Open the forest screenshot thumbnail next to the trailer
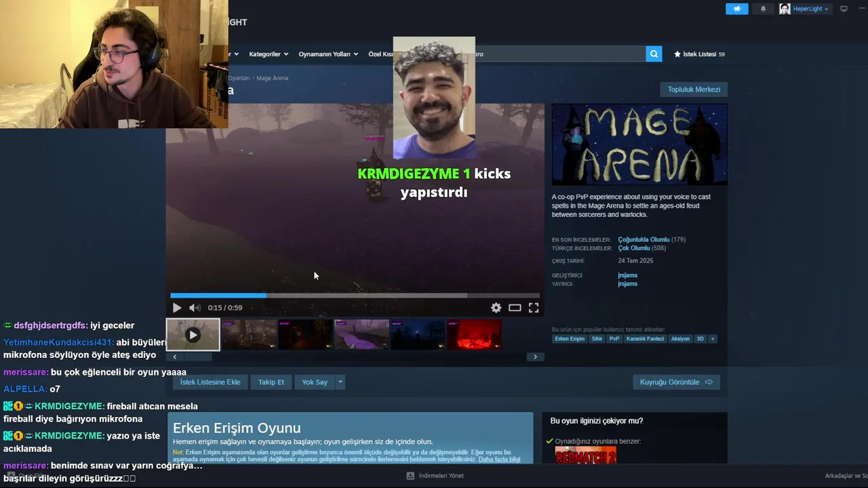 point(250,335)
